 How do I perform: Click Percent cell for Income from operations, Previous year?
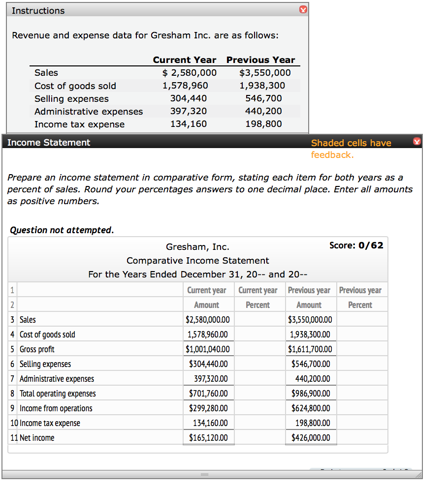(362, 408)
